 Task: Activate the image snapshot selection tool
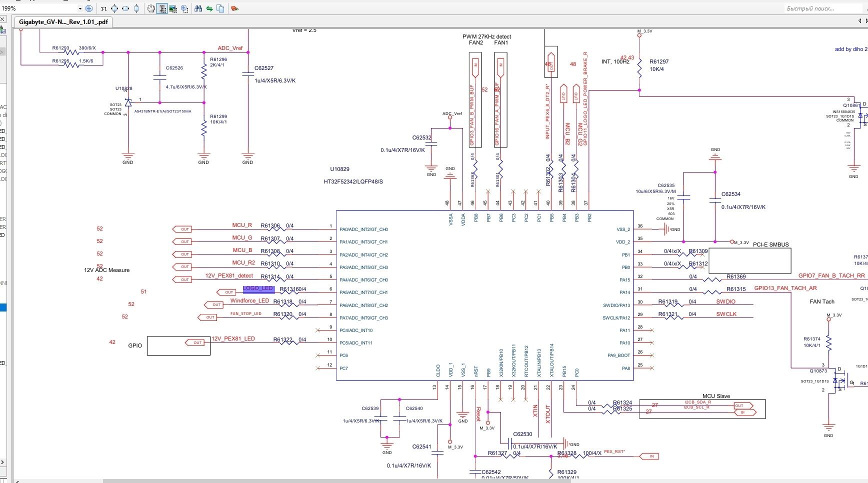pyautogui.click(x=173, y=8)
